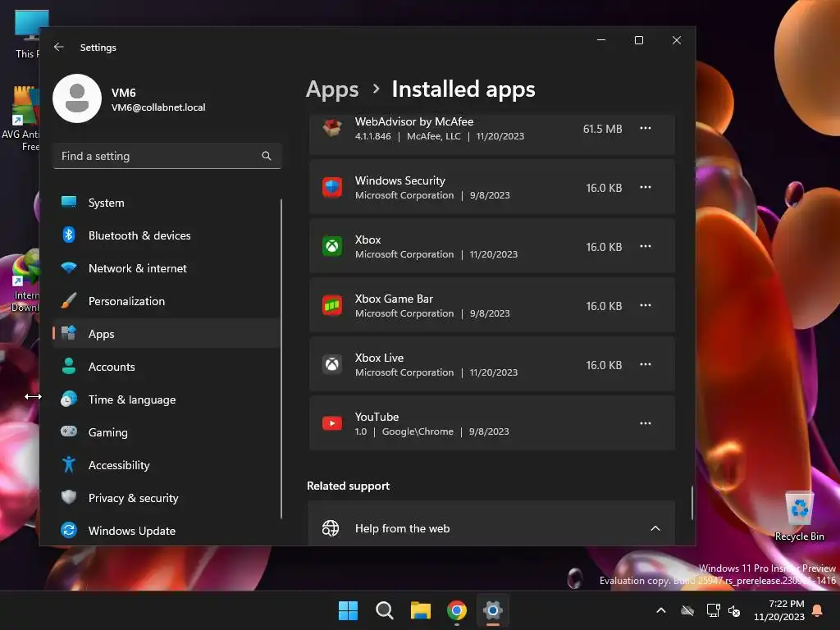Image resolution: width=840 pixels, height=630 pixels.
Task: Minimize the Settings window
Action: click(x=601, y=40)
